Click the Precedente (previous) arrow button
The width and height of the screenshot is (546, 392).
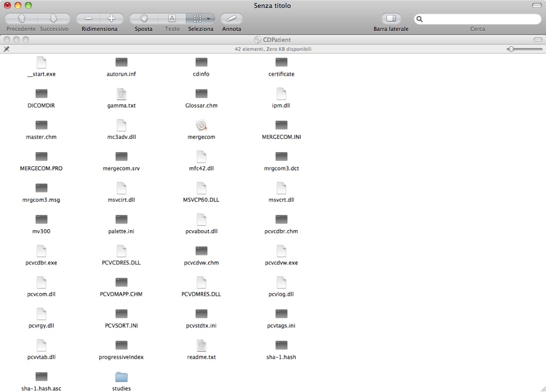point(21,18)
